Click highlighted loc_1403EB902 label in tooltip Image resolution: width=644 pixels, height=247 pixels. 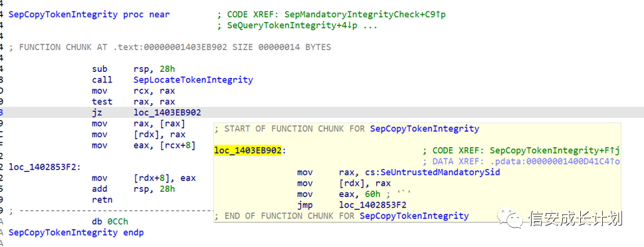[x=248, y=150]
